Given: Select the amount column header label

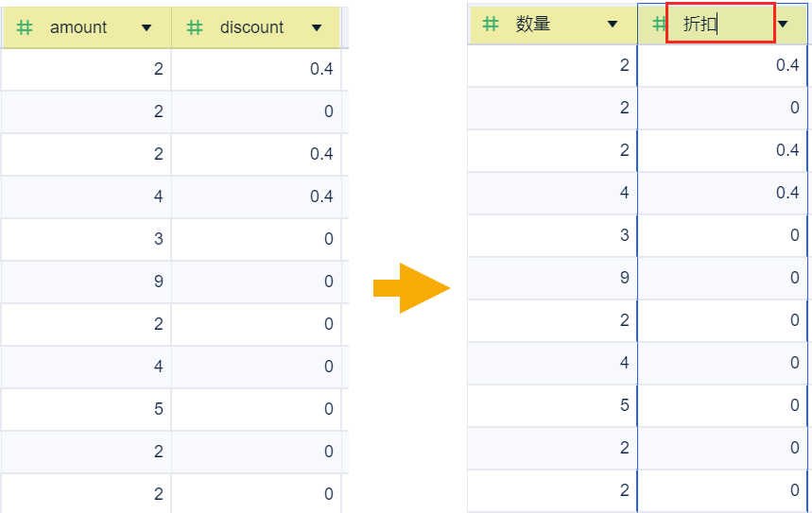Looking at the screenshot, I should click(78, 27).
